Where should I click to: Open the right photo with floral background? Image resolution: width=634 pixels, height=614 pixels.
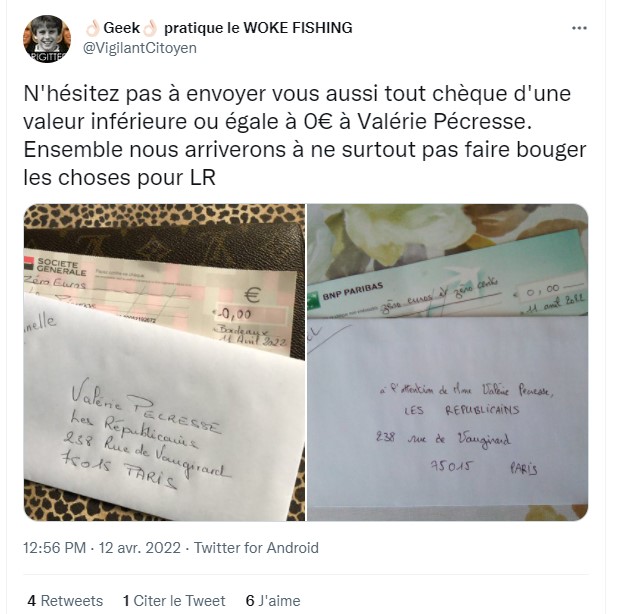tap(448, 362)
